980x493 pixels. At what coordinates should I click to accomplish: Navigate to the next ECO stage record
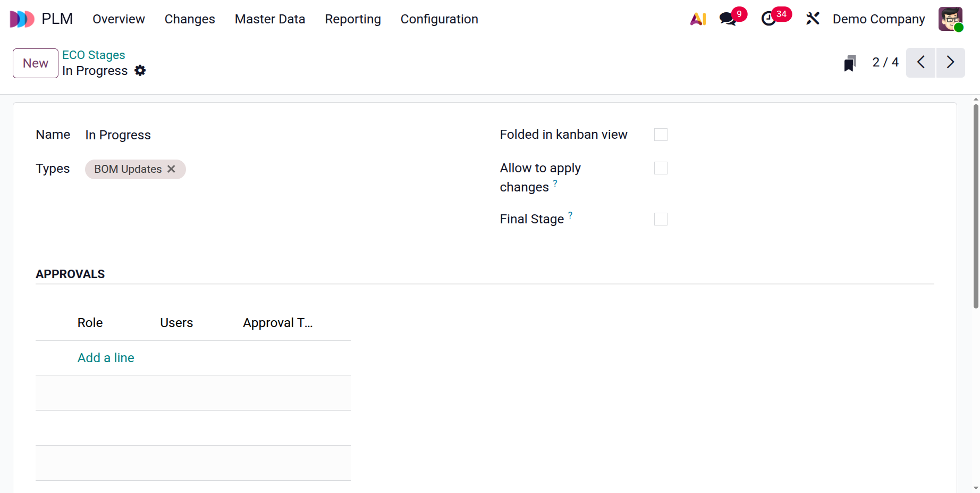(x=951, y=62)
